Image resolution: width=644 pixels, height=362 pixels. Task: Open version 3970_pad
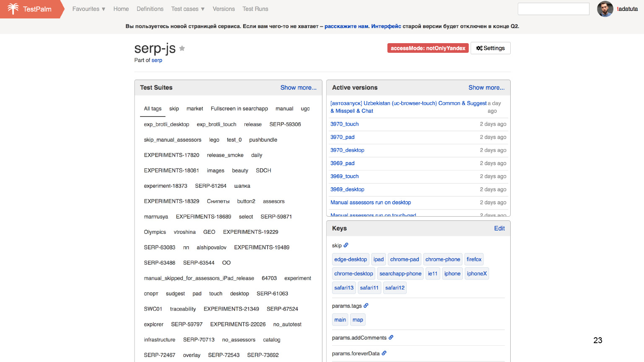coord(343,137)
